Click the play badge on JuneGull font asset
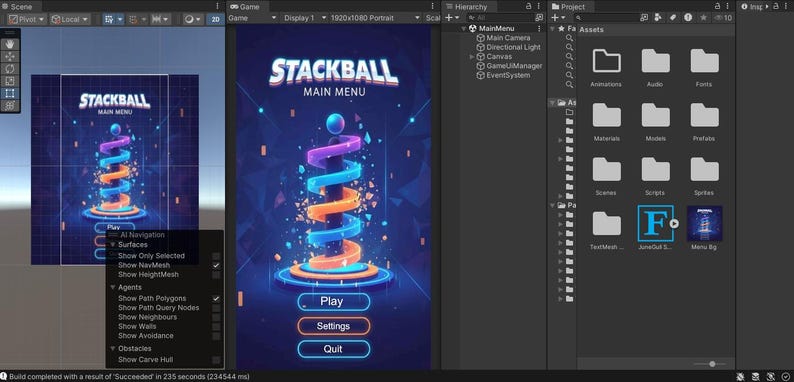 click(673, 223)
